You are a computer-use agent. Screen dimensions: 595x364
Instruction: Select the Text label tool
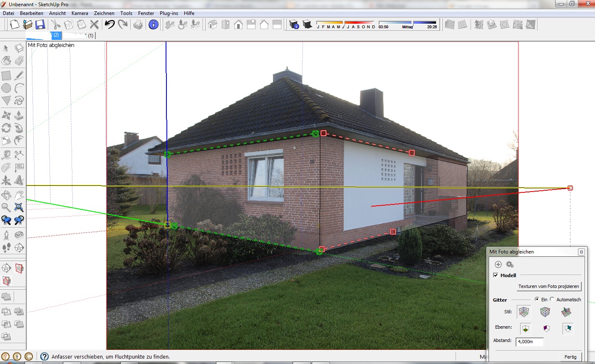click(x=19, y=167)
